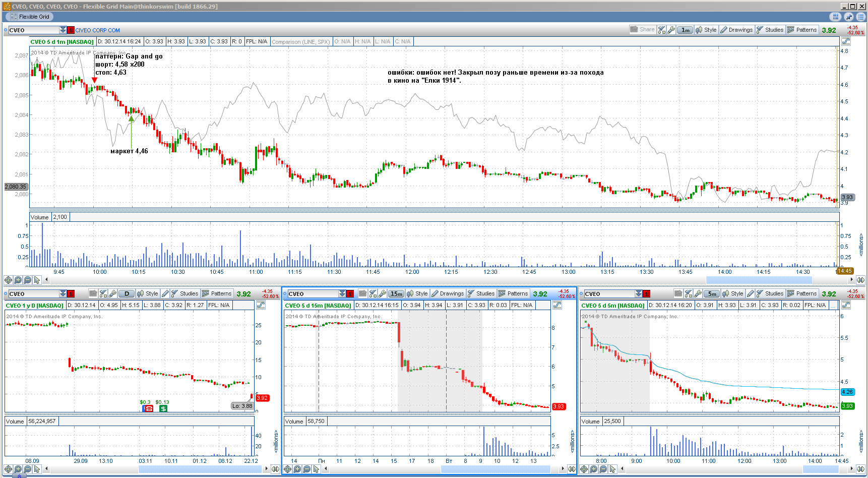Screen dimensions: 868x478
Task: Expand symbol dropdown arrow in main chart
Action: coord(63,30)
